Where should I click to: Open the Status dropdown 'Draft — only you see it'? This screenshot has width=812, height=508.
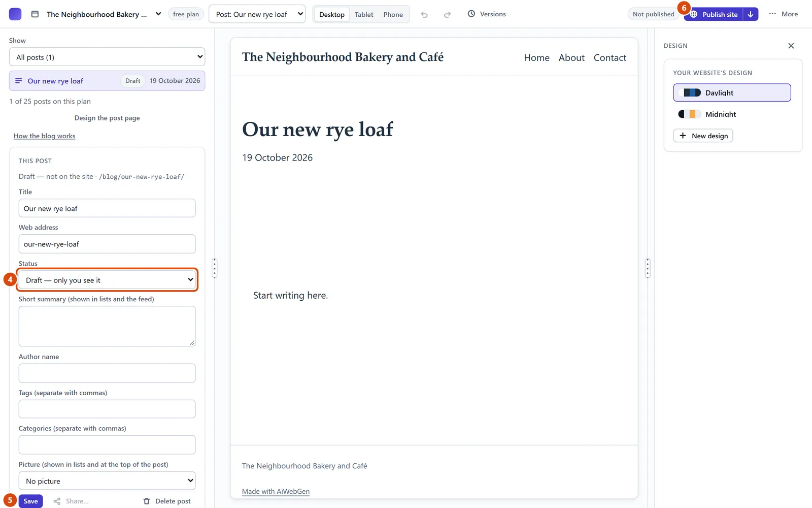[x=107, y=280]
